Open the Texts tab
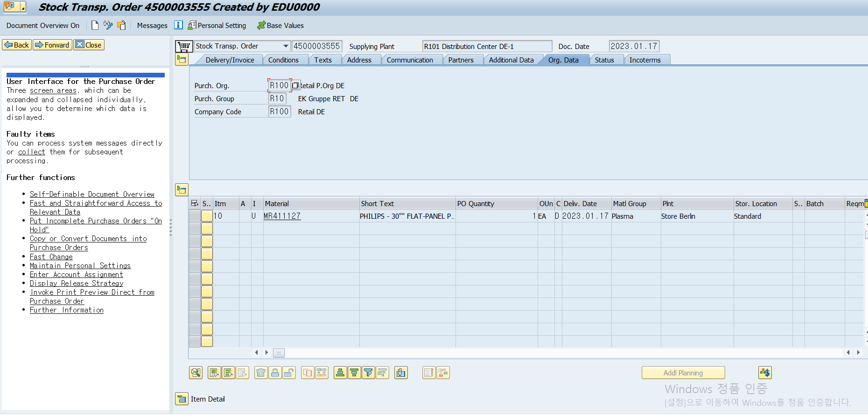Screen dimensions: 868x416 322,60
